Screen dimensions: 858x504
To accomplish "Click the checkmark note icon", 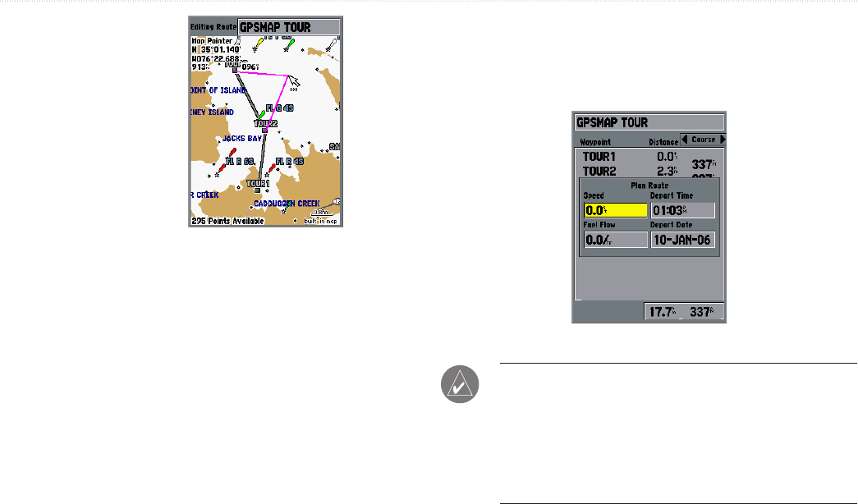I will coord(460,384).
